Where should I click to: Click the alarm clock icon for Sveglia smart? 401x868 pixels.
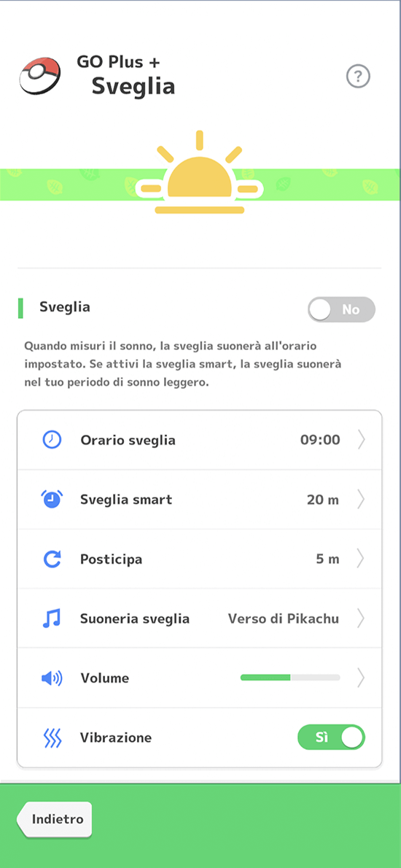pos(52,500)
